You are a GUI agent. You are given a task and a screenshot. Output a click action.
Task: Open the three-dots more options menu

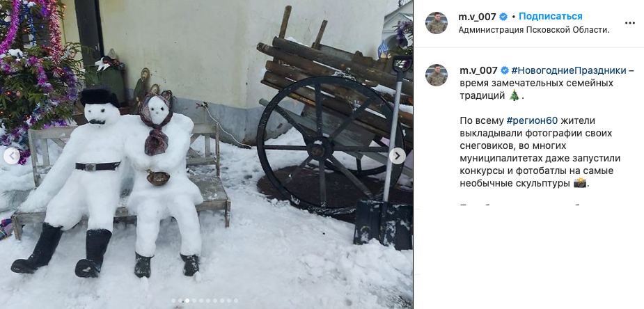point(629,23)
